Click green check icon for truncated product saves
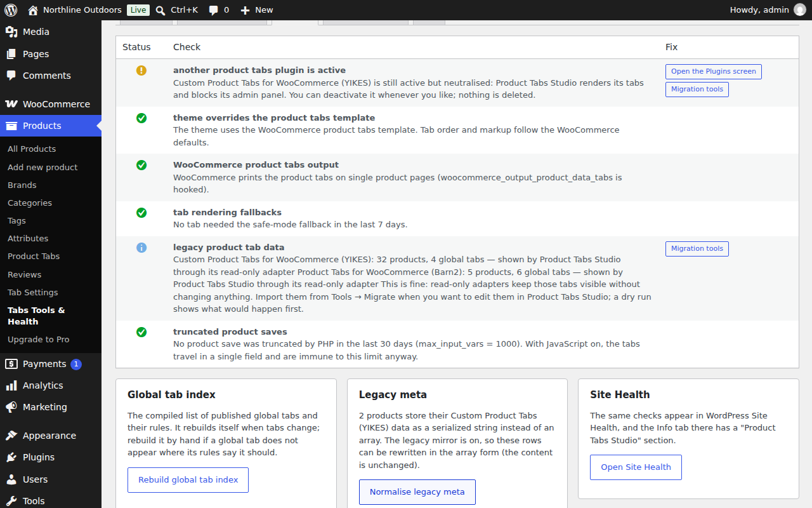Viewport: 812px width, 508px height. pos(141,332)
